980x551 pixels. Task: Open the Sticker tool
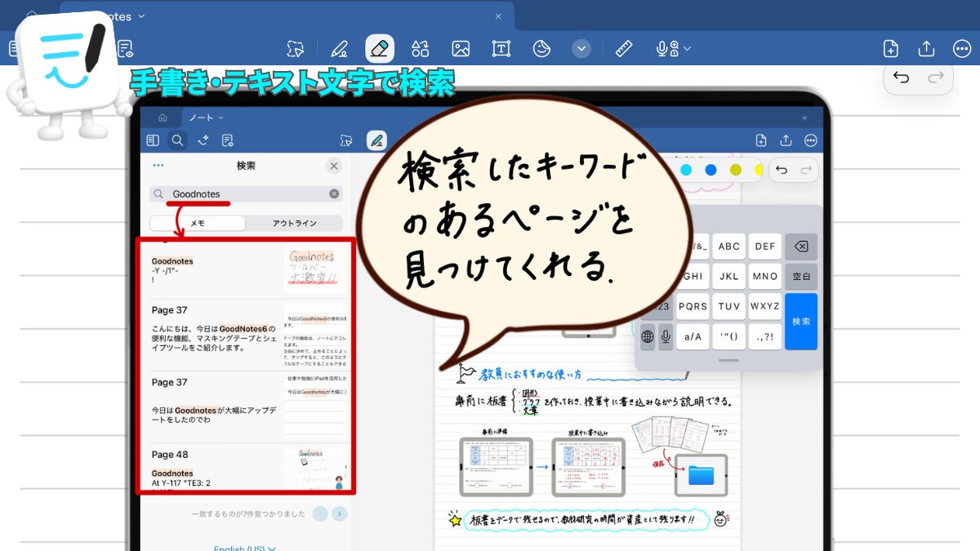(x=541, y=49)
